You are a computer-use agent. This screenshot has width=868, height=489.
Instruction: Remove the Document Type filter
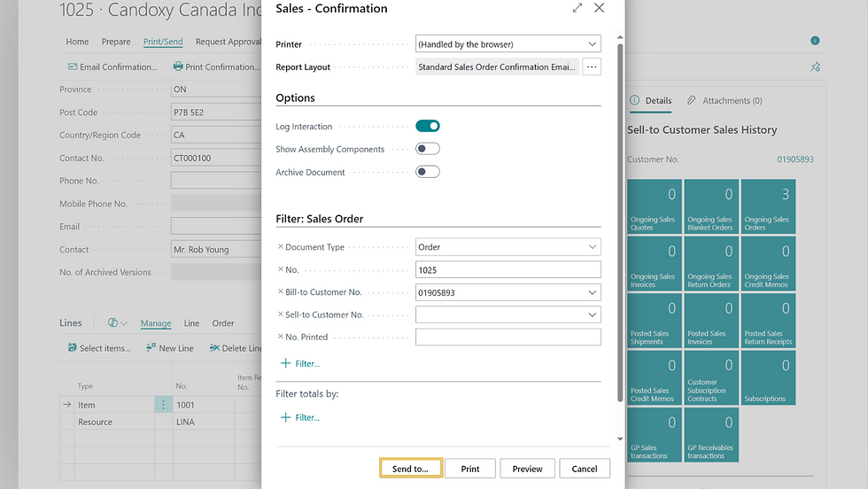point(280,246)
